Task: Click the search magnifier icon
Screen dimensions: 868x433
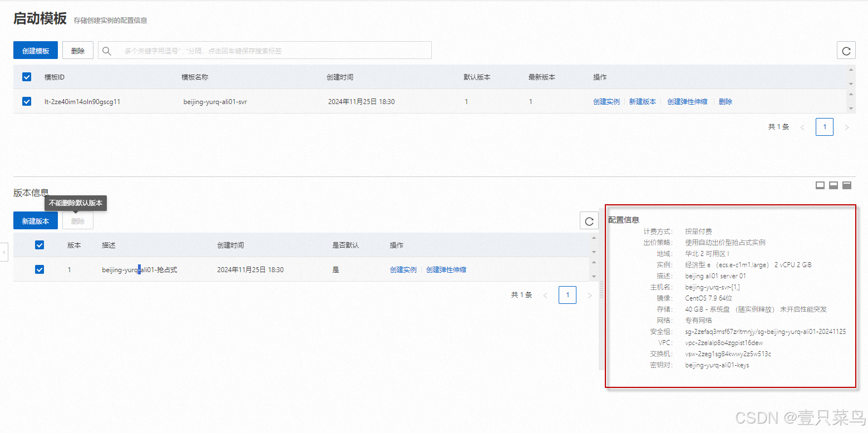Action: [x=106, y=51]
